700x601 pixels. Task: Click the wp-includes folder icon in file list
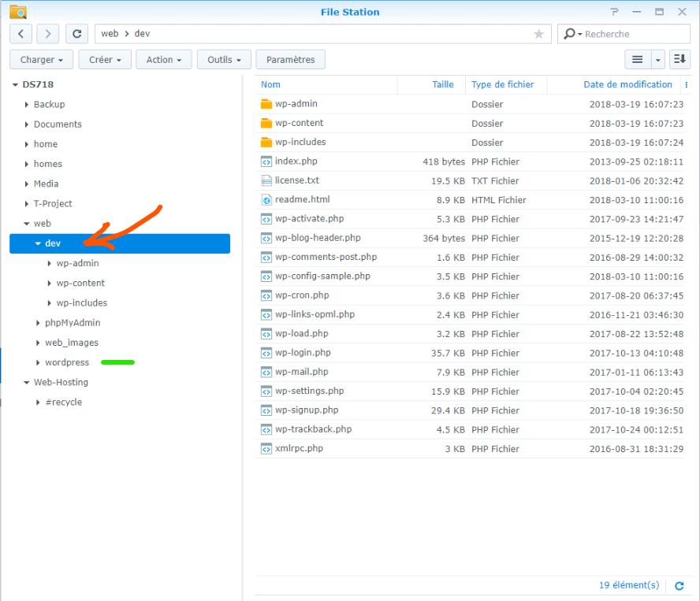[266, 143]
